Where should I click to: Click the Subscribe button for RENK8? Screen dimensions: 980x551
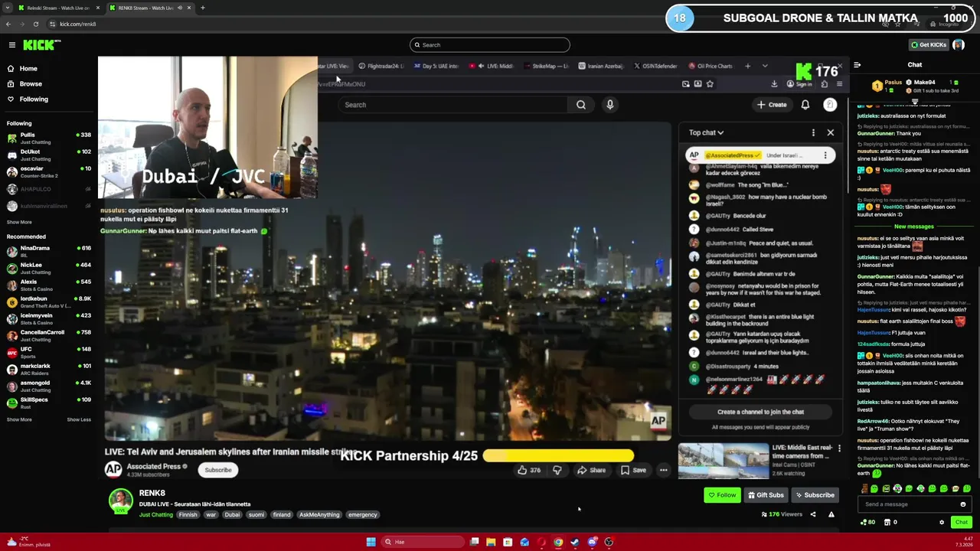(815, 495)
